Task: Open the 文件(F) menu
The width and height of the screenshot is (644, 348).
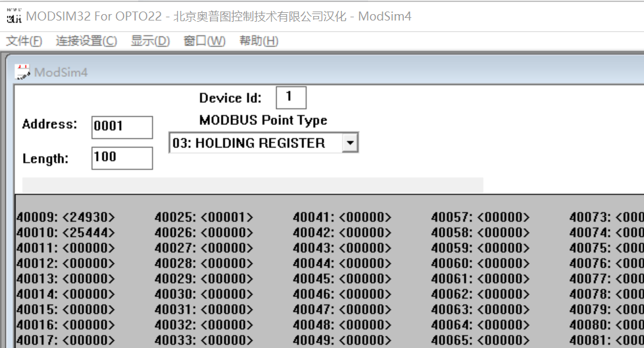Action: coord(24,41)
